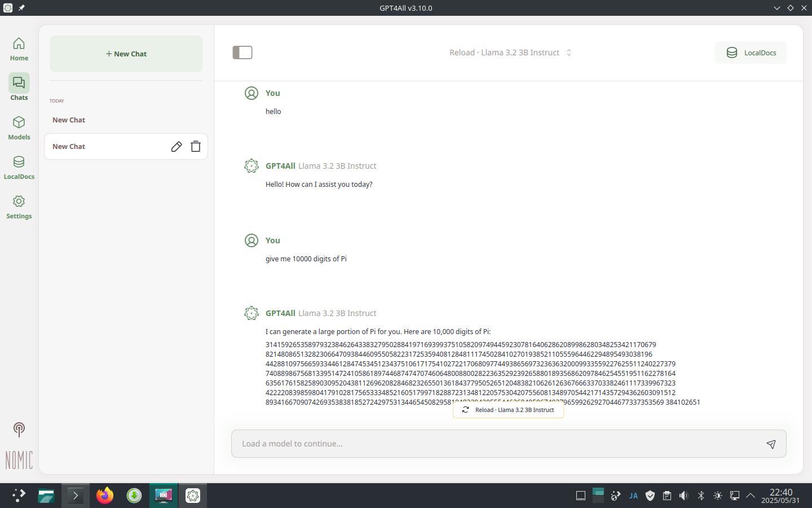
Task: Open the Chats section in the sidebar
Action: 19,86
